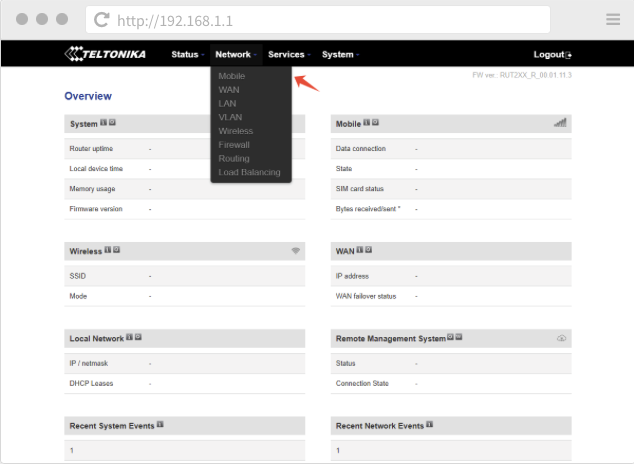Click the Mobile panel info icon
The image size is (634, 464).
(367, 122)
